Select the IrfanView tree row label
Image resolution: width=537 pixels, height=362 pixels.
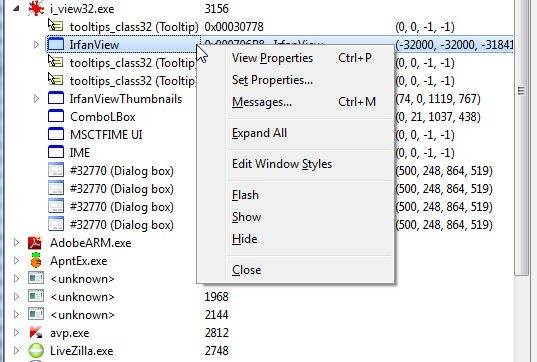coord(94,45)
